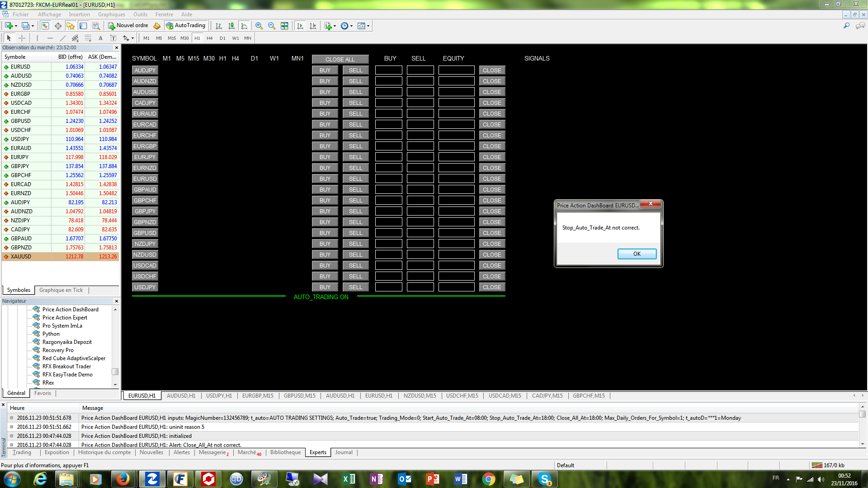Toggle the Market Watch window icon

tap(45, 26)
